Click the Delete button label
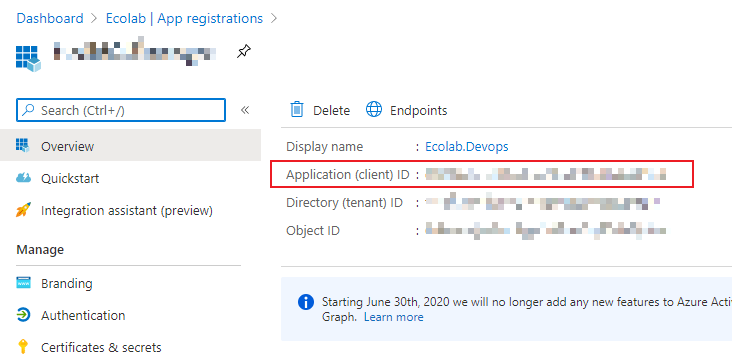Screen dimensions: 732x362 coord(331,111)
